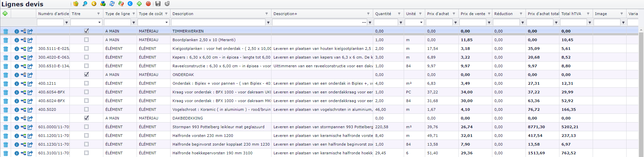
Task: Click the floppy disk save icon
Action: click(158, 4)
